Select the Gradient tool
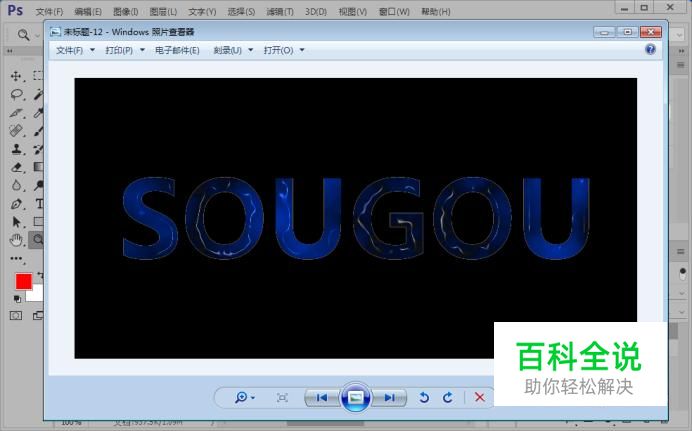Viewport: 692px width, 431px height. tap(38, 167)
